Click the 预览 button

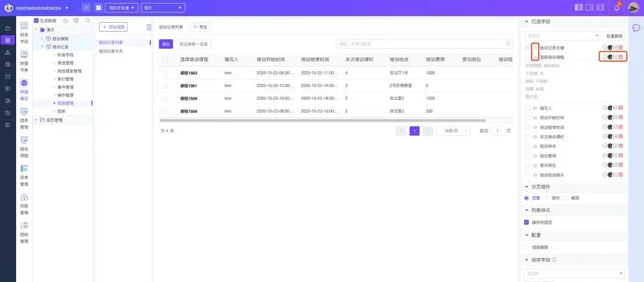(200, 27)
